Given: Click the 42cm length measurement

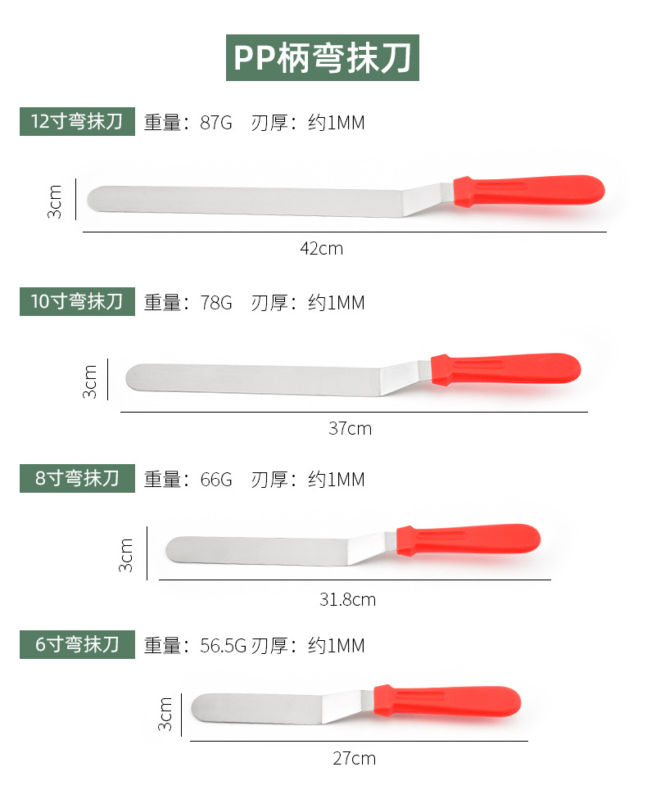Looking at the screenshot, I should 321,248.
